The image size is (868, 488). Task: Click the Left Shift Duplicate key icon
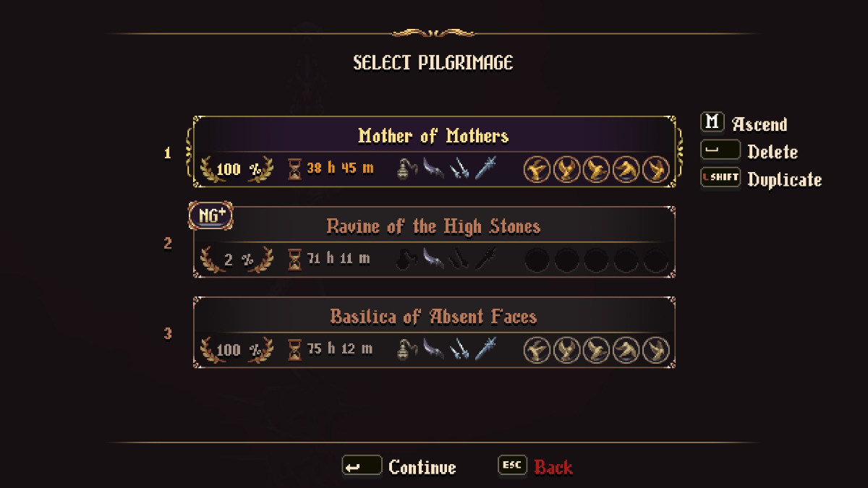[x=720, y=178]
